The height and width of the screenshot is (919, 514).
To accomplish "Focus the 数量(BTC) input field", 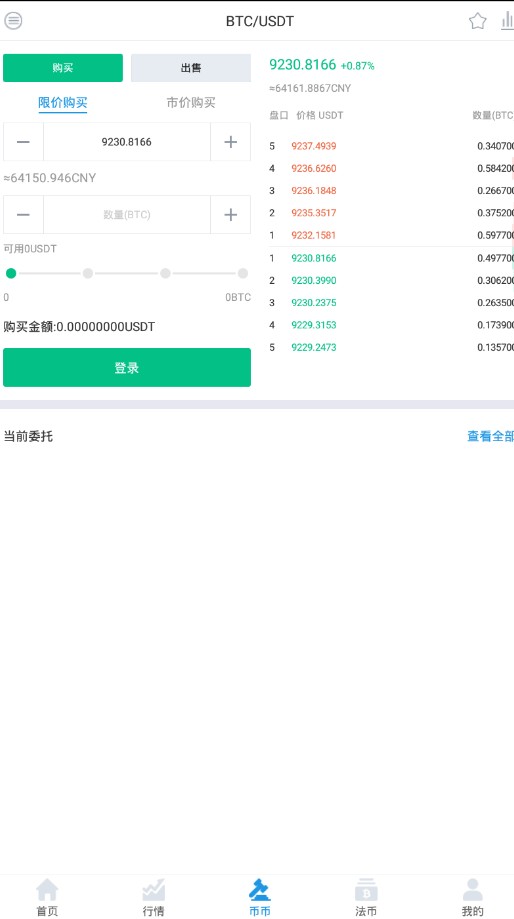I will (x=127, y=215).
